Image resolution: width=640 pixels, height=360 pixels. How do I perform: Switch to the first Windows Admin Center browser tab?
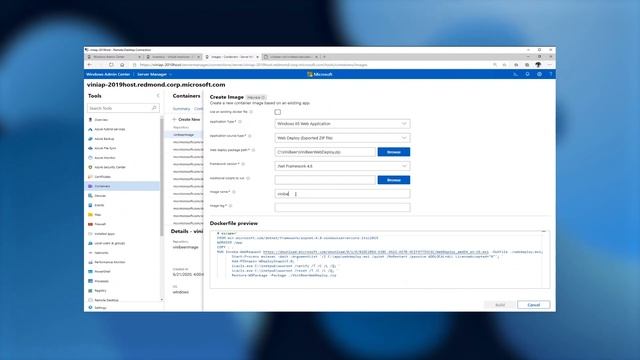point(114,57)
